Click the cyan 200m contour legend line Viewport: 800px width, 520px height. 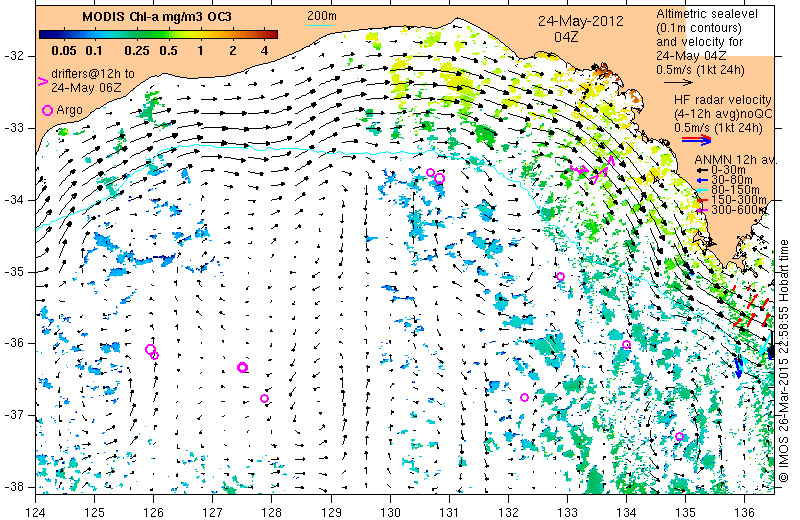pos(319,25)
